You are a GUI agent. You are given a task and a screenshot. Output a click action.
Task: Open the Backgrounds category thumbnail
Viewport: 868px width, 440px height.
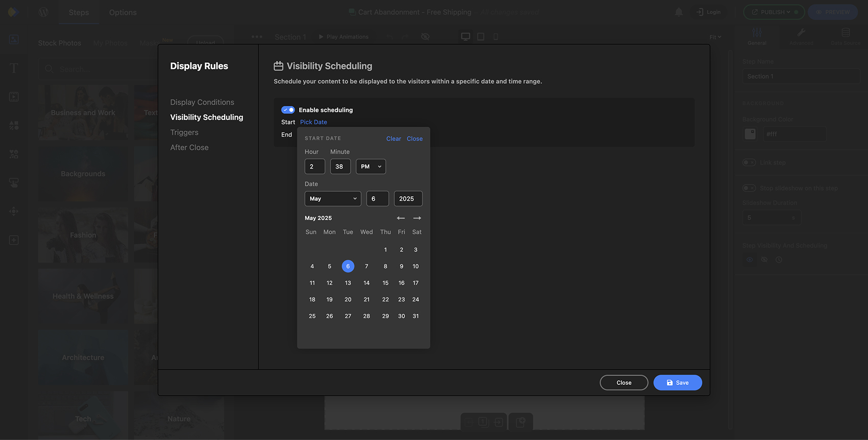tap(83, 174)
